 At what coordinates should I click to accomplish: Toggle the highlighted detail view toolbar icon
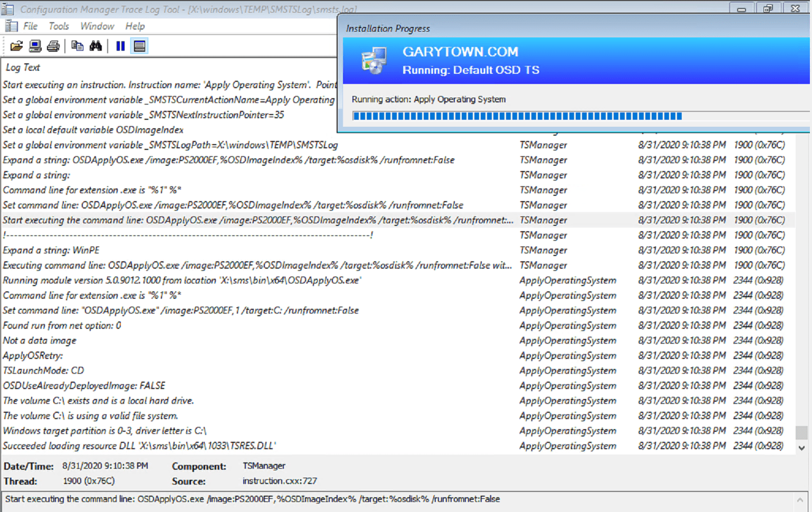tap(139, 46)
